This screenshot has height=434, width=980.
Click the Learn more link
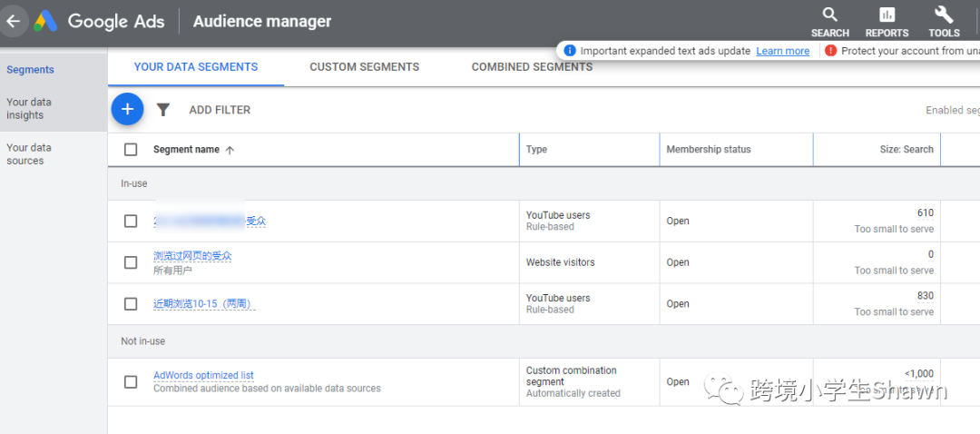tap(782, 51)
